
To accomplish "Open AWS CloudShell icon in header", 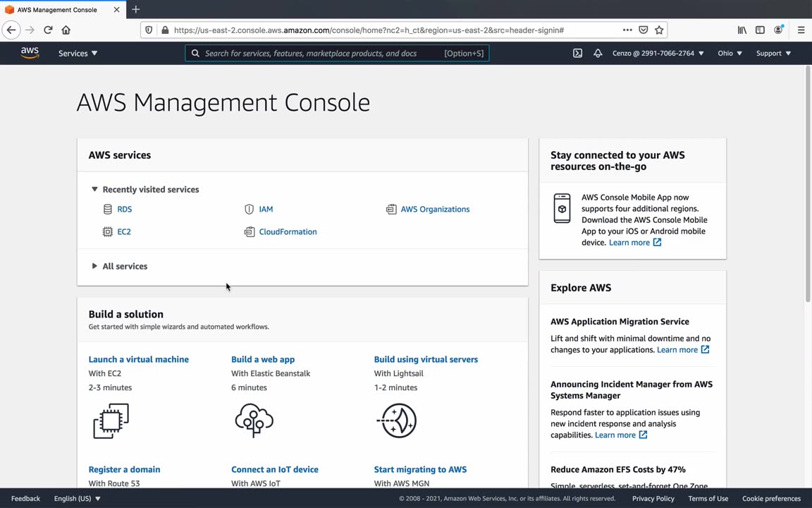I will (577, 54).
